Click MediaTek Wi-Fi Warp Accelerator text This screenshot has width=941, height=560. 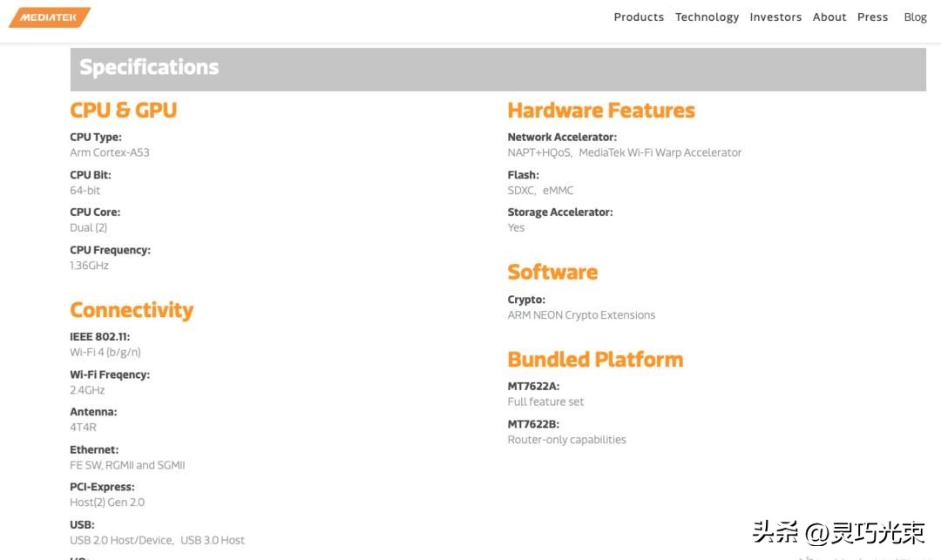tap(660, 152)
